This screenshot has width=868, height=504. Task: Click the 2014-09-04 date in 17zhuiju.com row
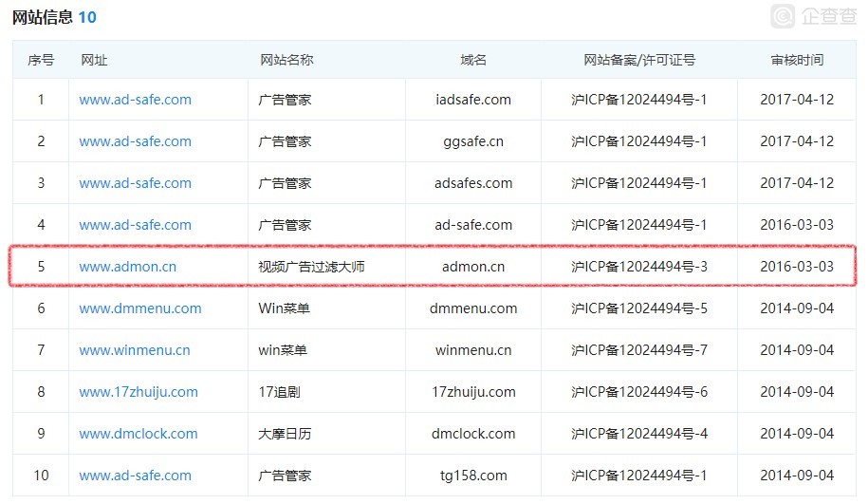(797, 392)
